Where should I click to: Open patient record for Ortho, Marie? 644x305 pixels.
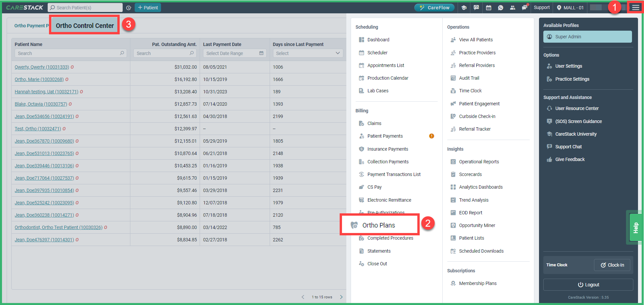(x=39, y=79)
